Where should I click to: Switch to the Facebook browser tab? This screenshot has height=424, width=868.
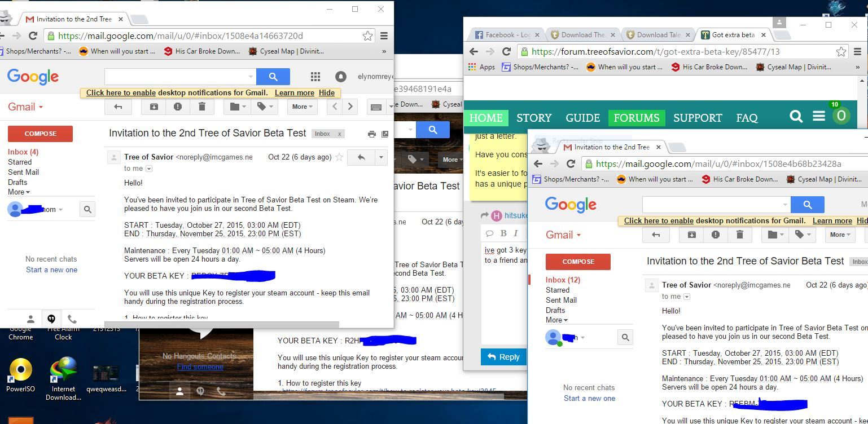point(505,35)
